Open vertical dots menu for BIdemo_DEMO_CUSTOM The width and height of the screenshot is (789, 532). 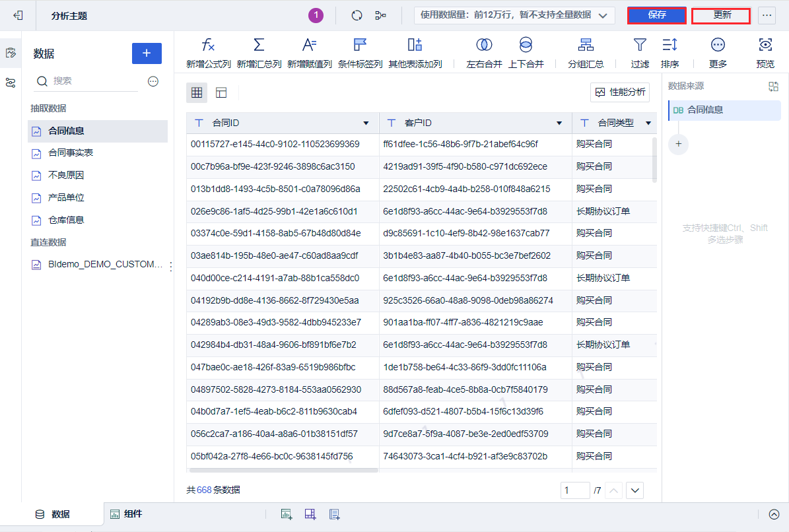(x=171, y=266)
